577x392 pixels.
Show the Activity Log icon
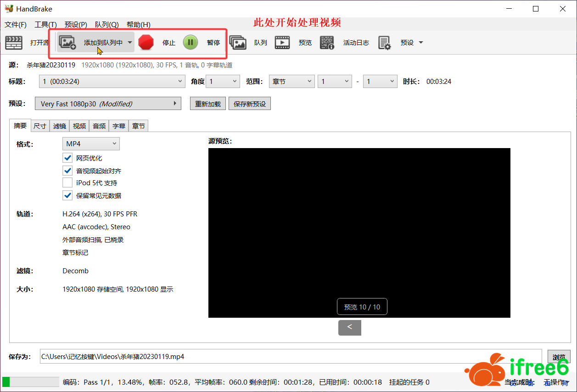pos(327,43)
